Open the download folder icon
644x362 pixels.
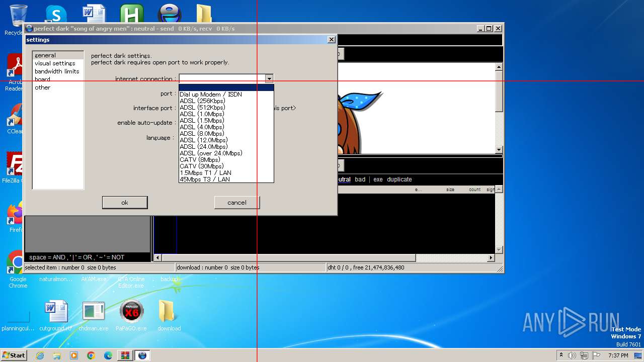click(x=169, y=316)
